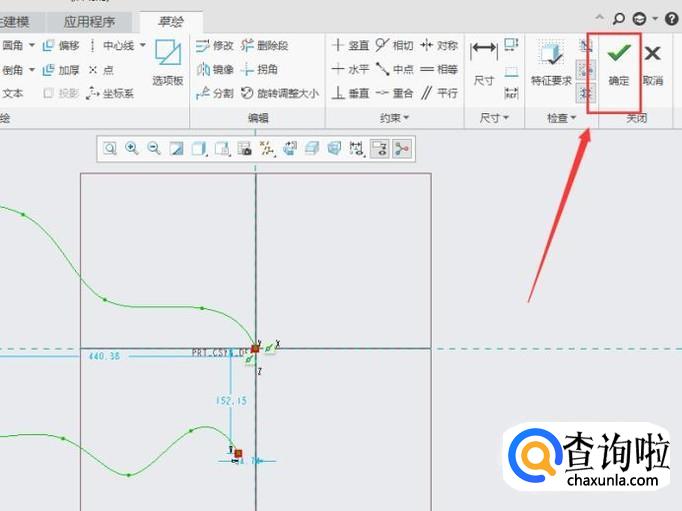Toggle dimension display in view toolbar
Viewport: 682px width, 511px height.
[x=356, y=149]
